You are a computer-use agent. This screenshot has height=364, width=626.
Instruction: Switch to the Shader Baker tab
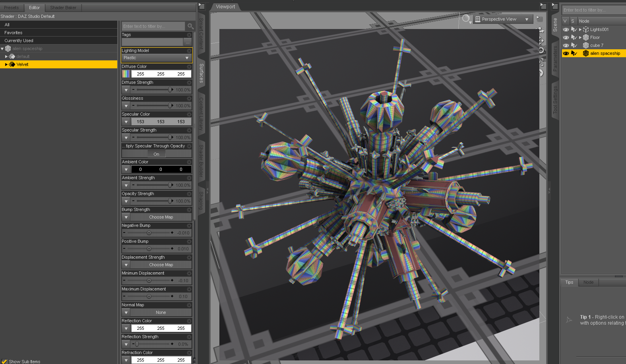click(63, 8)
